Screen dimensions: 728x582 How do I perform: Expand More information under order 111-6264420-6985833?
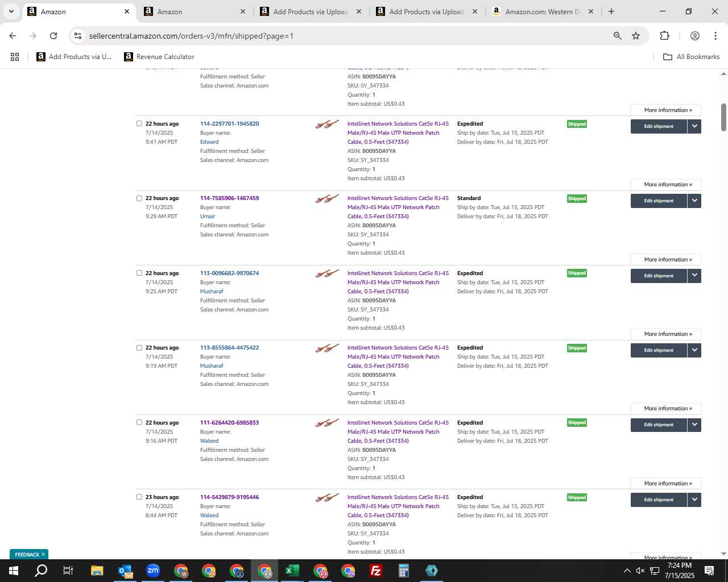click(x=666, y=484)
